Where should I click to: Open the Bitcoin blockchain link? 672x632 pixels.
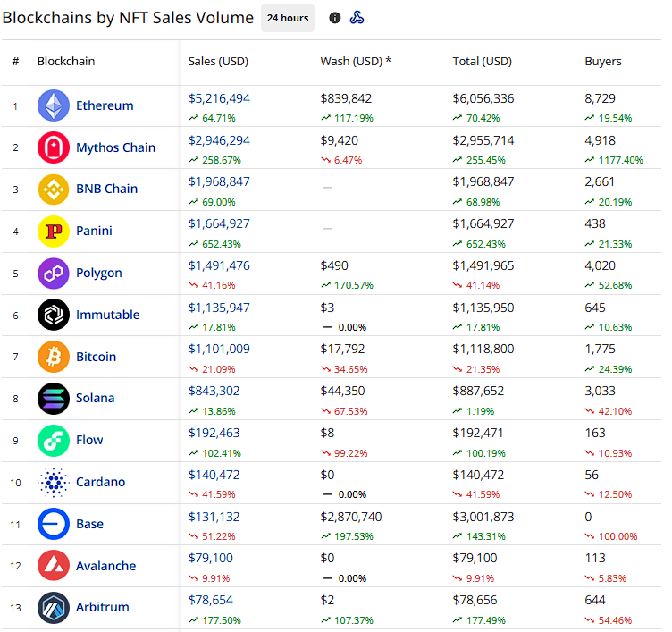click(x=96, y=357)
